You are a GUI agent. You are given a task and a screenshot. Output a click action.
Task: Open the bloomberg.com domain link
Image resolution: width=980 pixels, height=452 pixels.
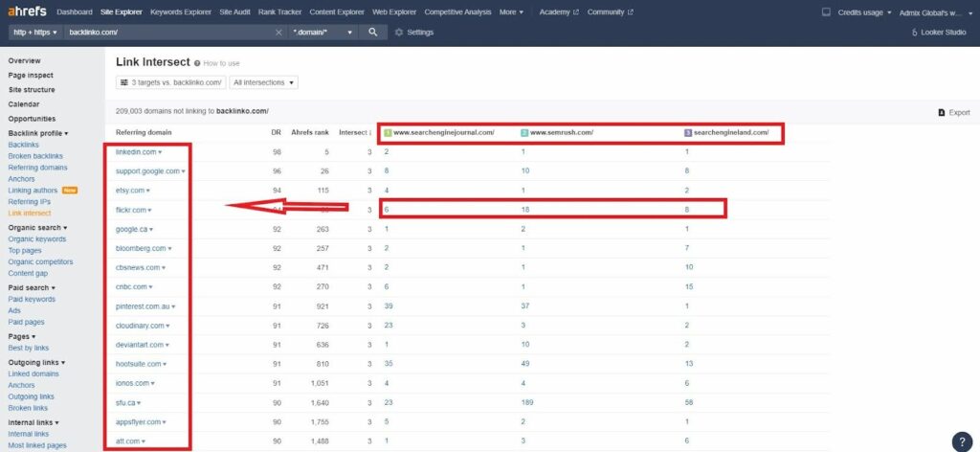(x=141, y=248)
